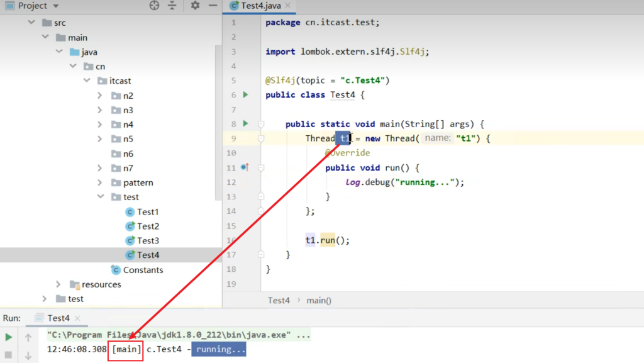Select the Test4.java editor tab
644x363 pixels.
pos(254,6)
